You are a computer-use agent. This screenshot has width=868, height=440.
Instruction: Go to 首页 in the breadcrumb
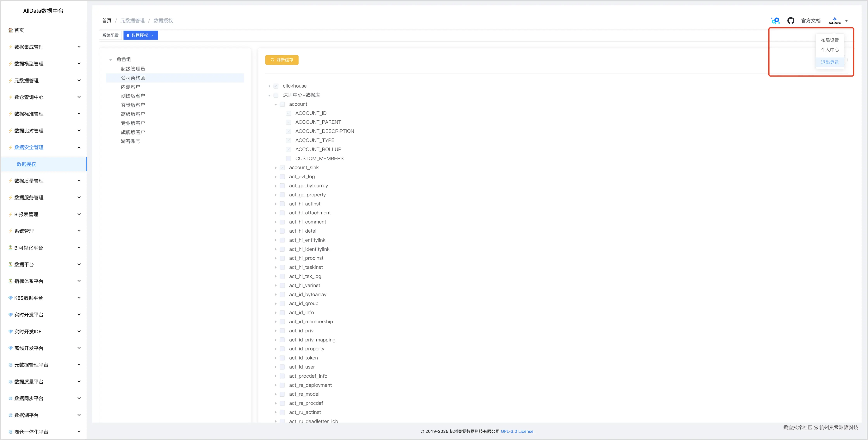coord(107,21)
